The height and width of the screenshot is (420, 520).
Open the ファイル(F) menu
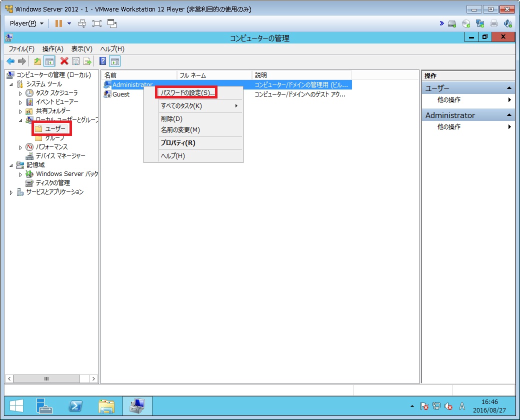(21, 49)
